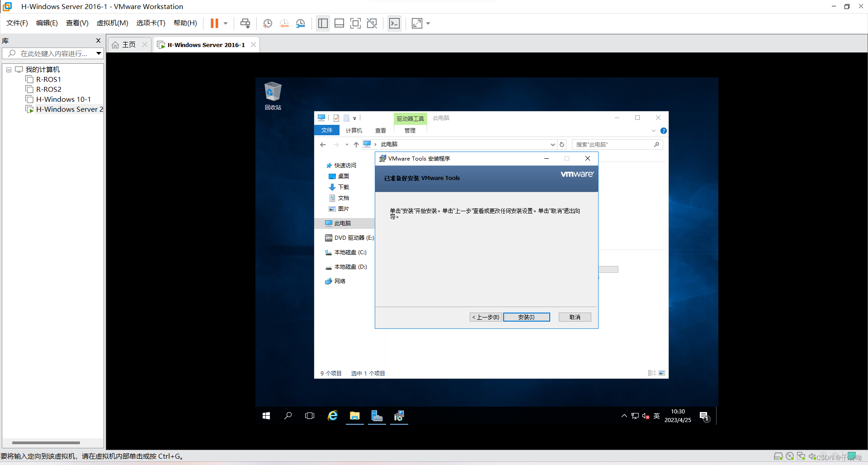
Task: Open the 管理 ribbon tab in Explorer
Action: [410, 130]
